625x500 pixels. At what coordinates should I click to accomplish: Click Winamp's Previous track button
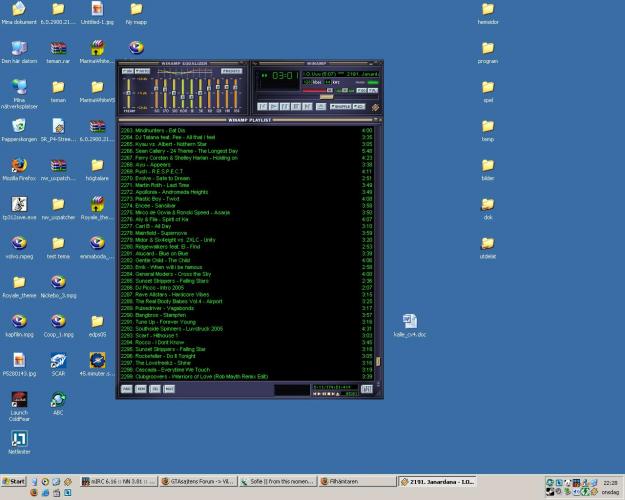tap(262, 106)
